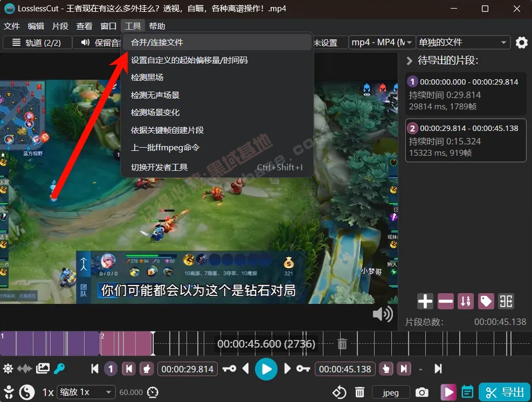Click pink segment 2 on timeline

click(126, 344)
